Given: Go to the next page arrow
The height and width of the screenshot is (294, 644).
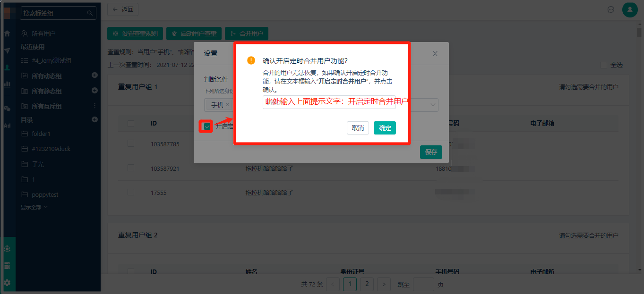Looking at the screenshot, I should pyautogui.click(x=384, y=284).
